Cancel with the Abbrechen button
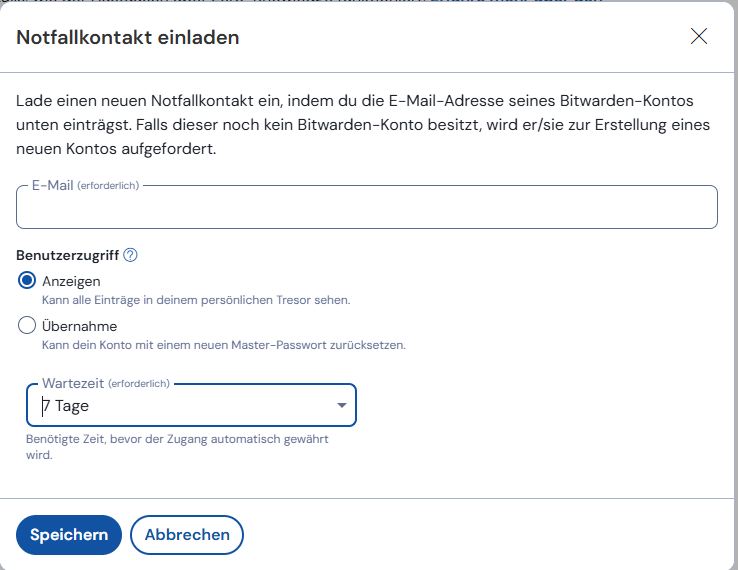 point(187,535)
